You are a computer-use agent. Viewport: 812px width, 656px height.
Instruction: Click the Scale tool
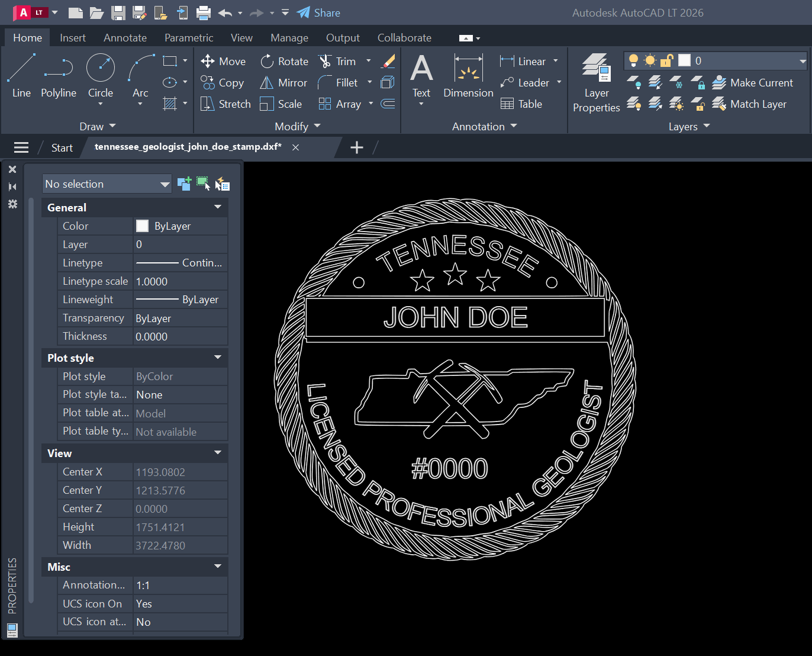[x=281, y=104]
